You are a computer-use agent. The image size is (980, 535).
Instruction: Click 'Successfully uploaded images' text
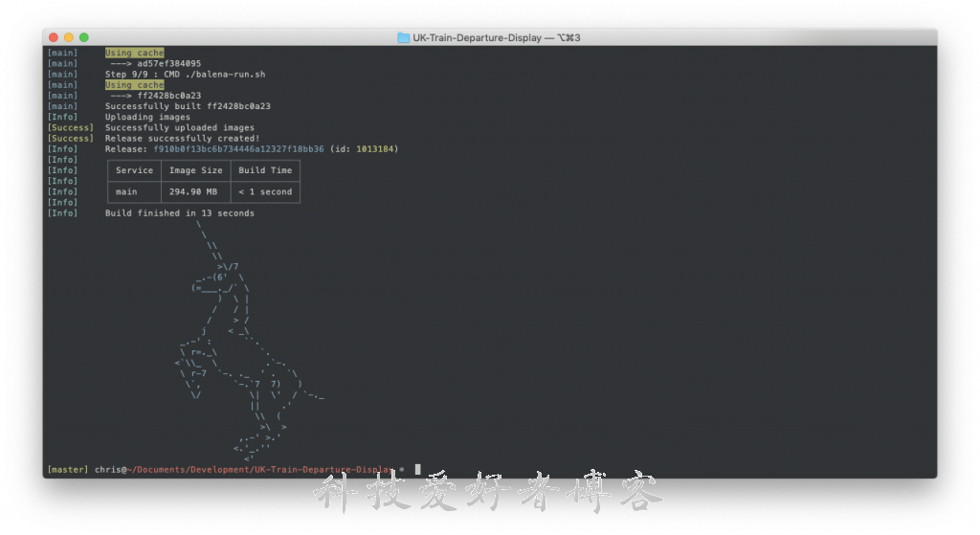click(x=179, y=127)
